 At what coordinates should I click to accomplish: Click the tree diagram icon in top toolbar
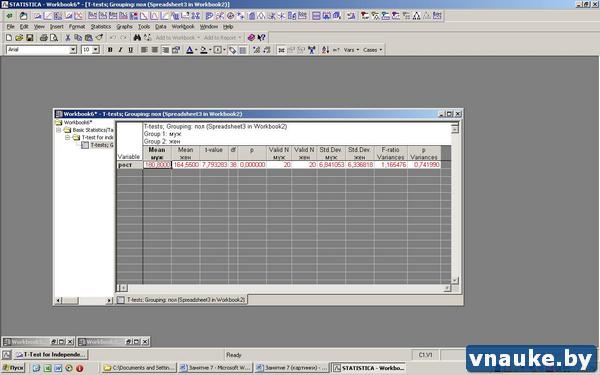(x=416, y=16)
